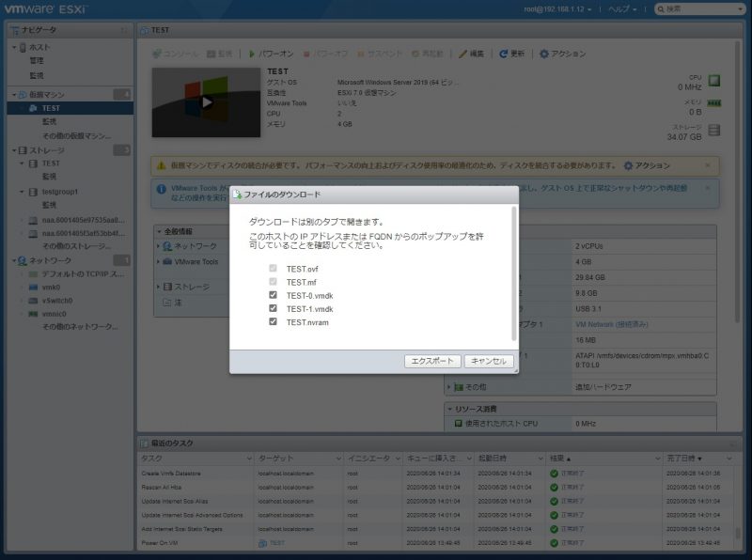
Task: Open the root@192.168.1.12 user menu
Action: tap(557, 9)
